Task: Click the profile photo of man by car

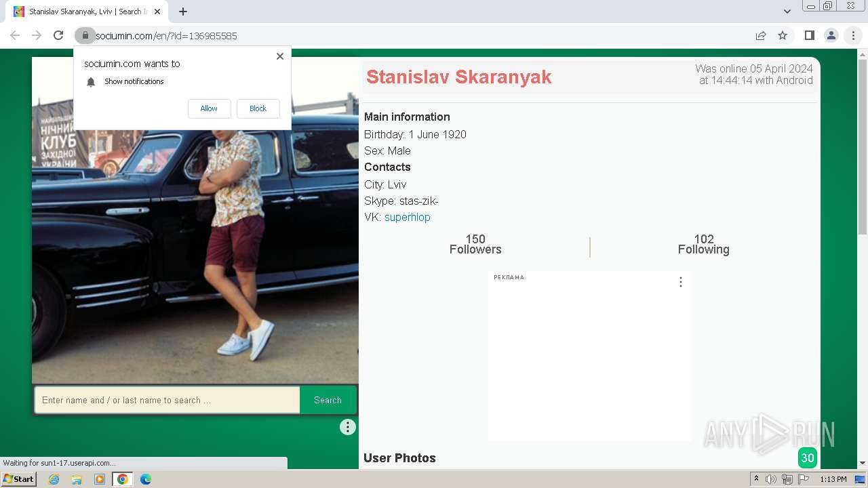Action: click(195, 220)
